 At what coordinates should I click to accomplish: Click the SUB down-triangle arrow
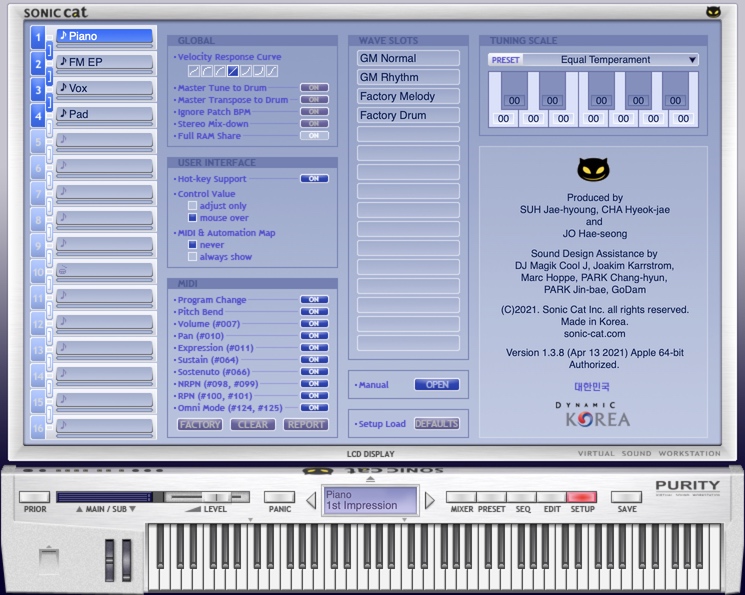(x=133, y=509)
